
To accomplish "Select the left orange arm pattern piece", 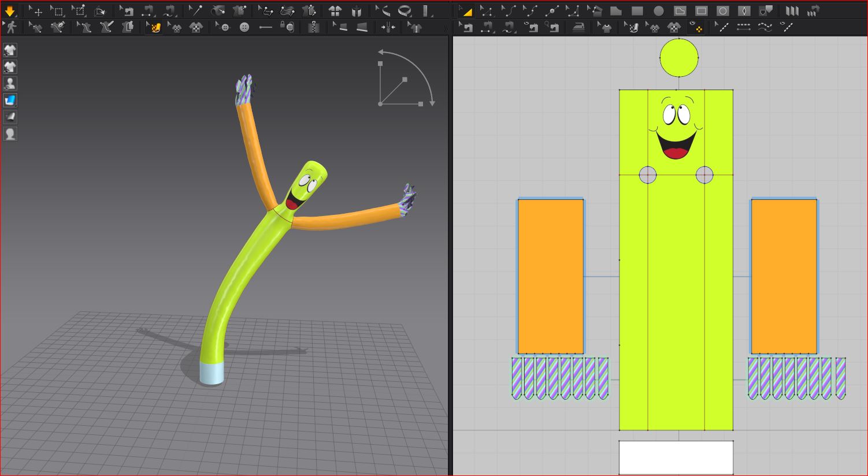I will 550,276.
